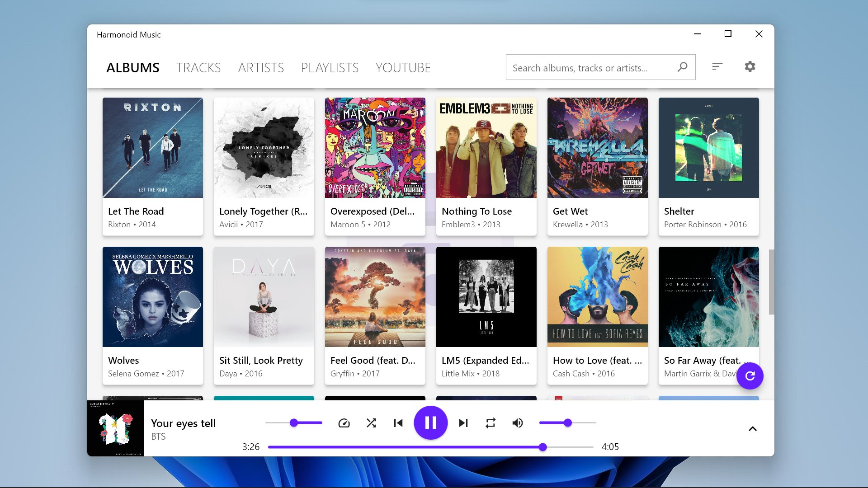
Task: Open the settings gear
Action: pos(750,66)
